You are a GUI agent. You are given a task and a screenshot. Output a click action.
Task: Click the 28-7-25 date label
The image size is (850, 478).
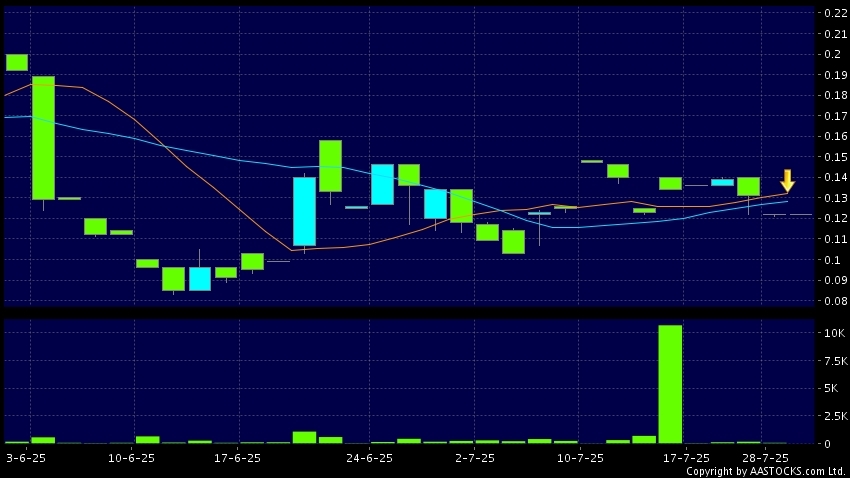765,458
